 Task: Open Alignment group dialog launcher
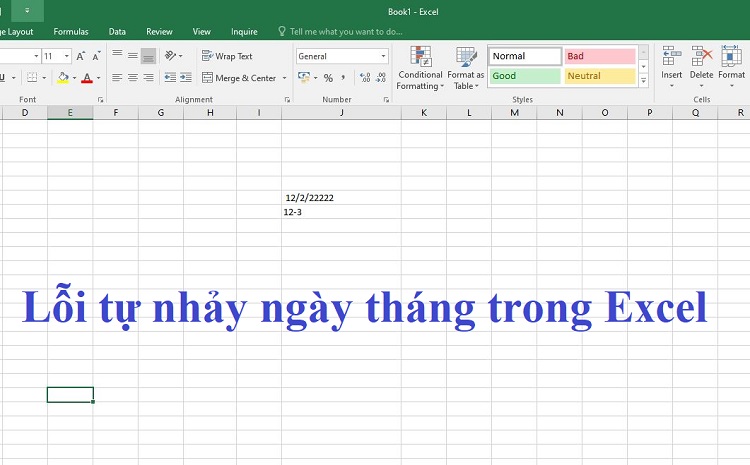(x=287, y=100)
